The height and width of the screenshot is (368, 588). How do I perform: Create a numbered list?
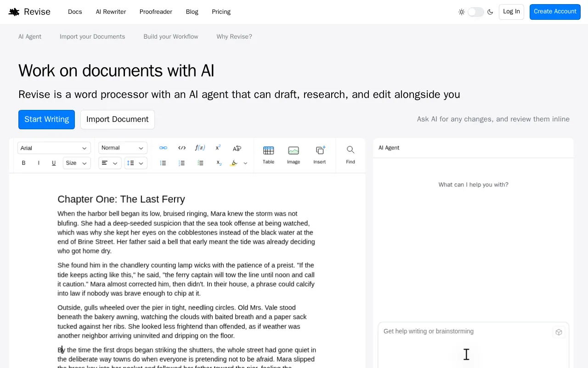point(181,163)
